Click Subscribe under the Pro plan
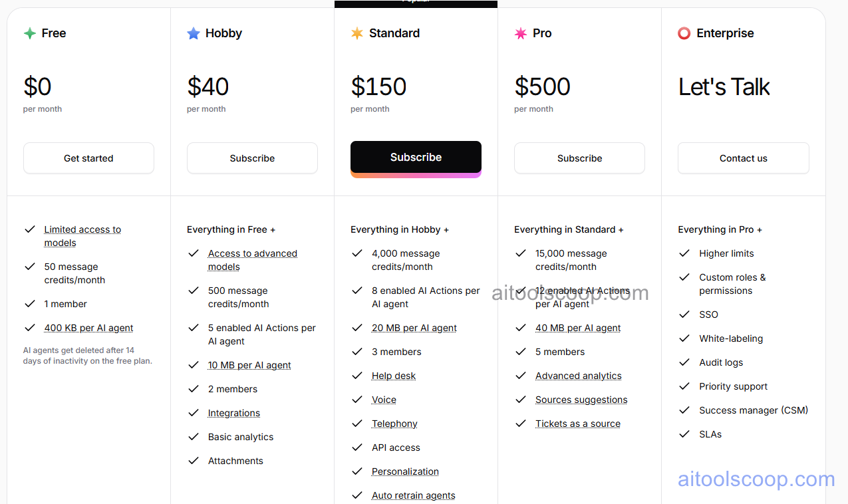 579,158
